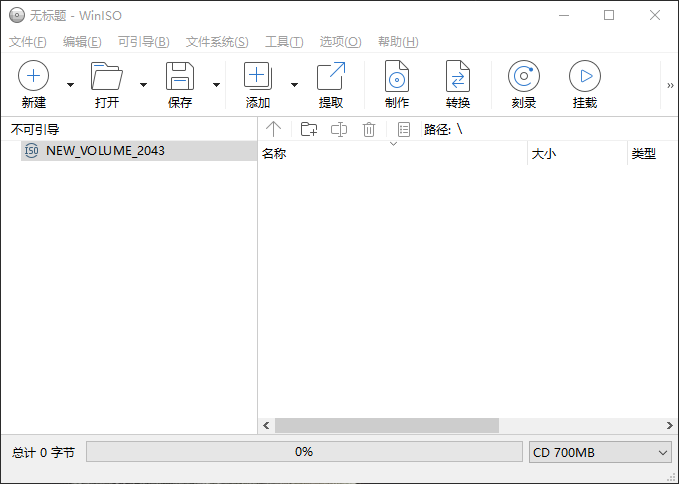Open the 编辑(E) menu
This screenshot has width=679, height=484.
point(82,42)
